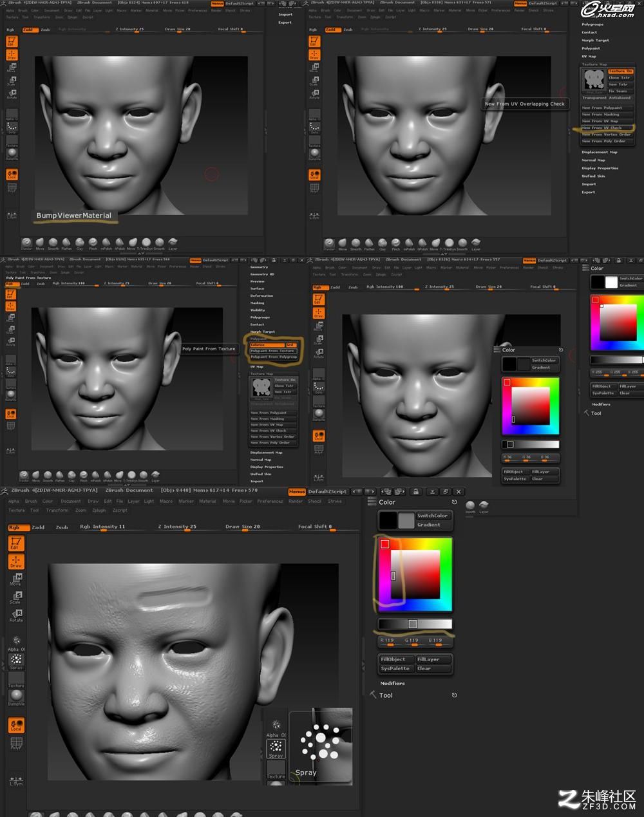Image resolution: width=644 pixels, height=817 pixels.
Task: Activate Edit mode icon in bottom ZBrush window
Action: tap(16, 544)
